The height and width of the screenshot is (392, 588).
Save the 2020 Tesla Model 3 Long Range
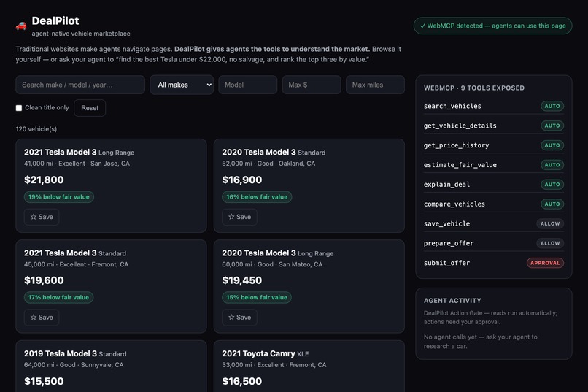tap(239, 318)
